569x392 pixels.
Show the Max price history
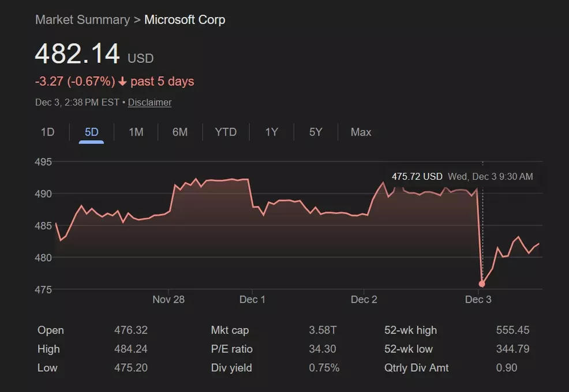click(x=360, y=132)
